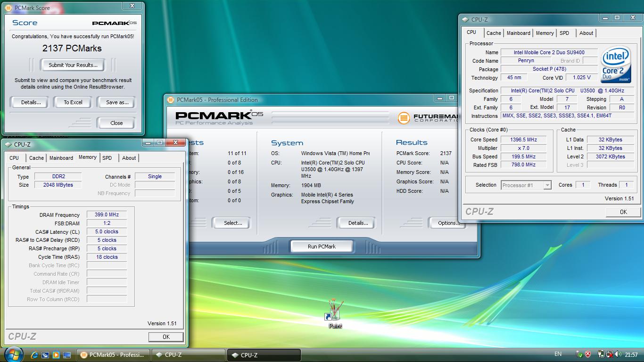
Task: Open the Cache tab in the Memory CPU-Z window
Action: coord(36,158)
